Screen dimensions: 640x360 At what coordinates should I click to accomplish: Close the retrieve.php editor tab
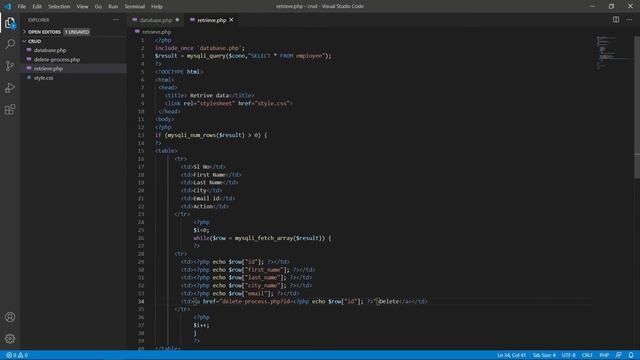(x=231, y=20)
